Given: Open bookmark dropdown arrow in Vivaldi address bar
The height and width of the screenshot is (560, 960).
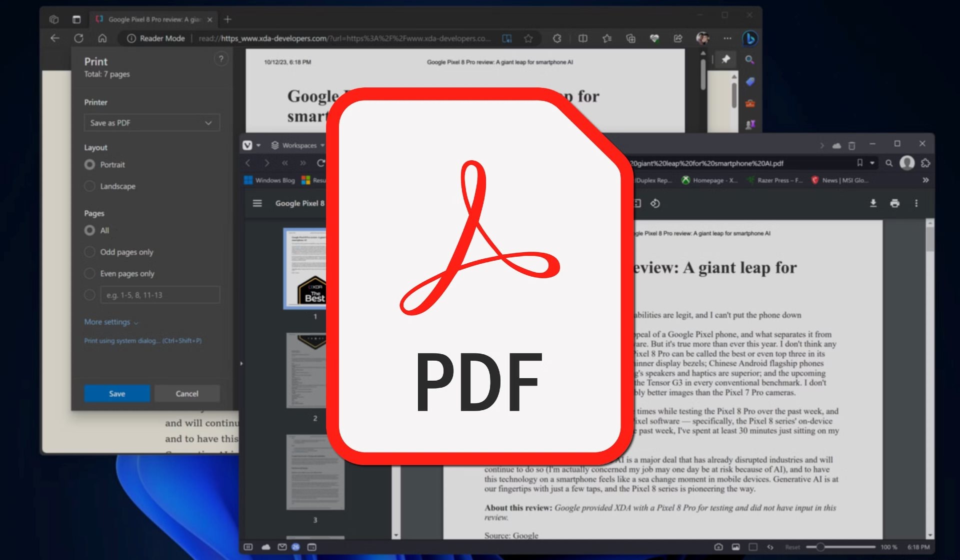Looking at the screenshot, I should (872, 163).
